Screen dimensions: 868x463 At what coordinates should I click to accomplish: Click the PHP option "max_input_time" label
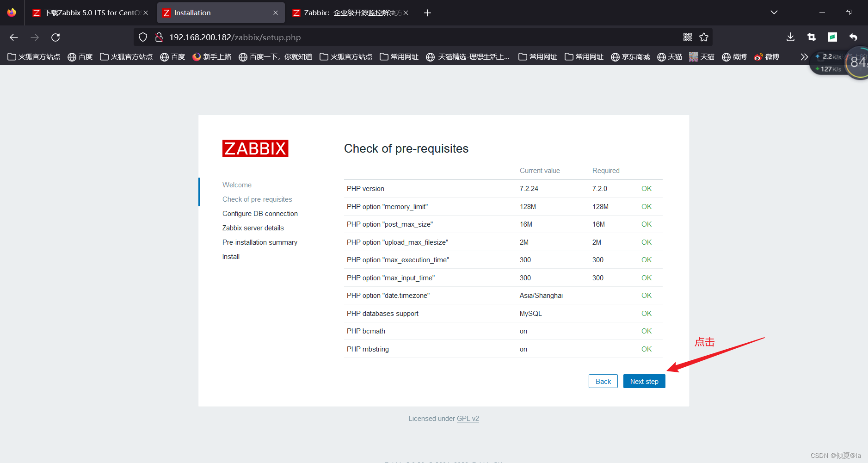pos(391,278)
